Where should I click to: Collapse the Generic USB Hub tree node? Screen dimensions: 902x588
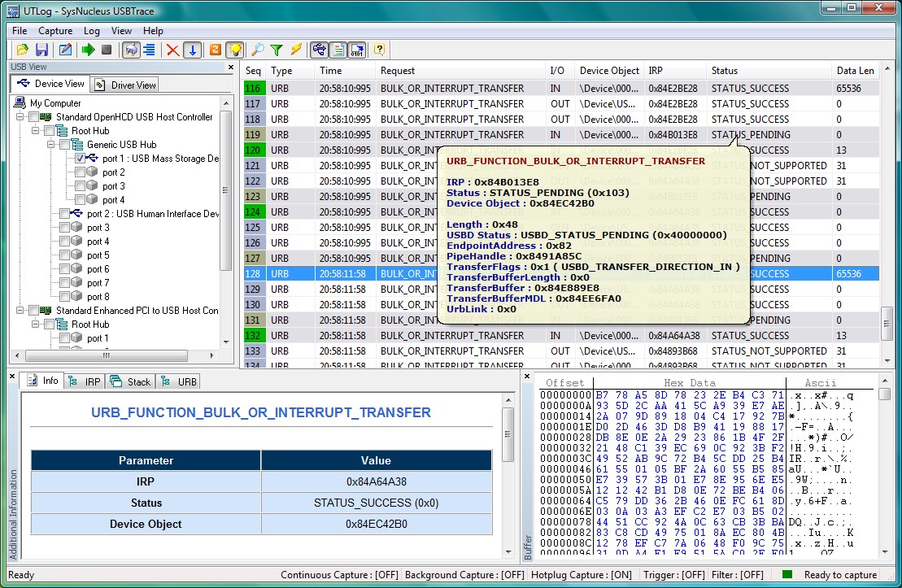pyautogui.click(x=51, y=145)
